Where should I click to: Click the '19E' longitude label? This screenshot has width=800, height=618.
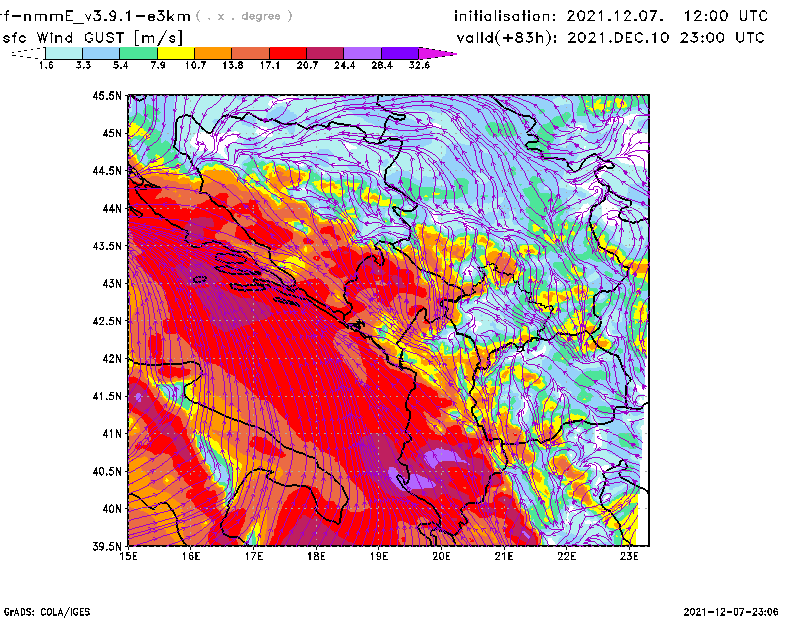379,556
